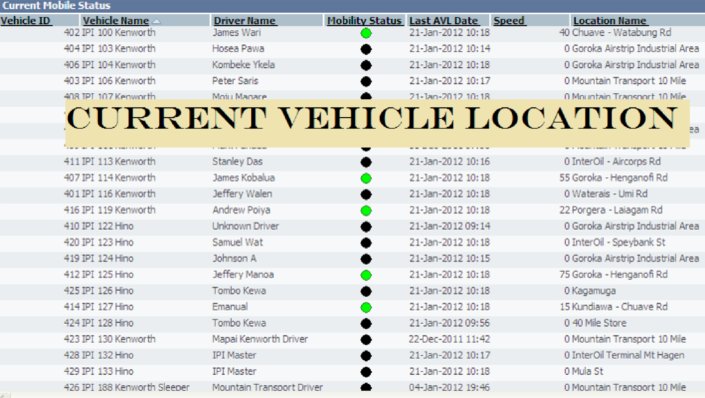705x398 pixels.
Task: Click Vehicle ID 429
Action: (x=71, y=371)
